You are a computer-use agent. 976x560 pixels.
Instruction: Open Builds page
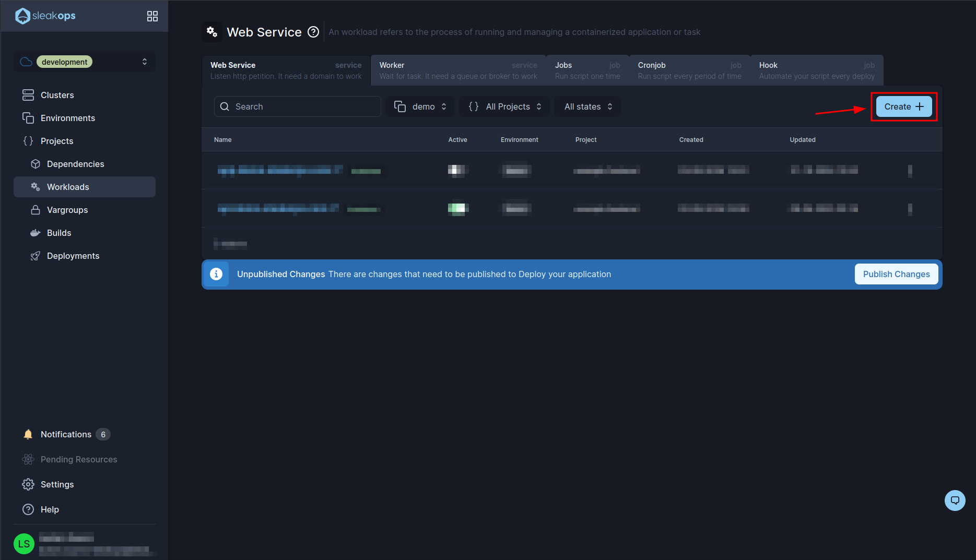[x=85, y=233]
